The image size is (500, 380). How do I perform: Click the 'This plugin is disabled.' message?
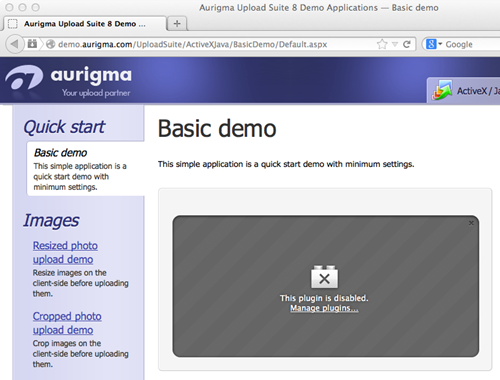(x=324, y=298)
